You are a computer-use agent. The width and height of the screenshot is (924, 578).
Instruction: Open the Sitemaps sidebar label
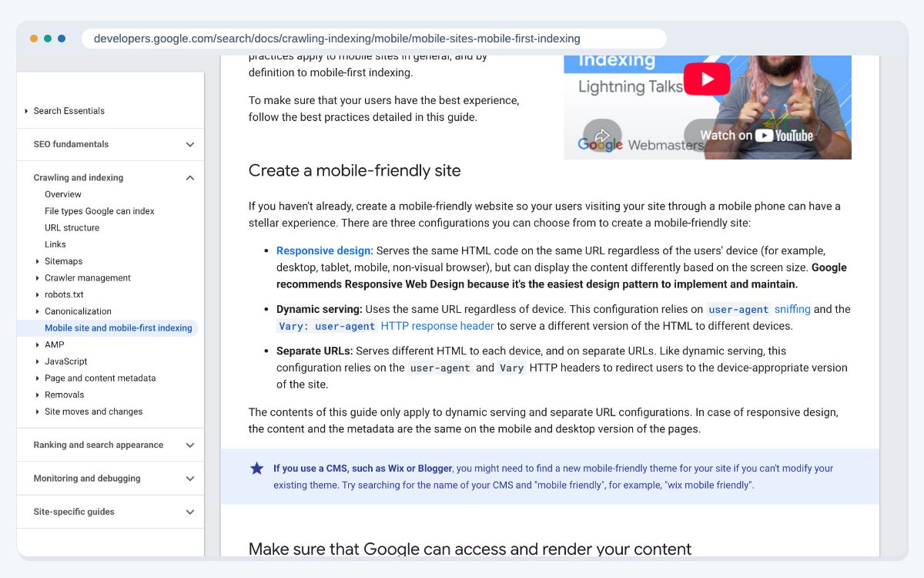coord(64,261)
